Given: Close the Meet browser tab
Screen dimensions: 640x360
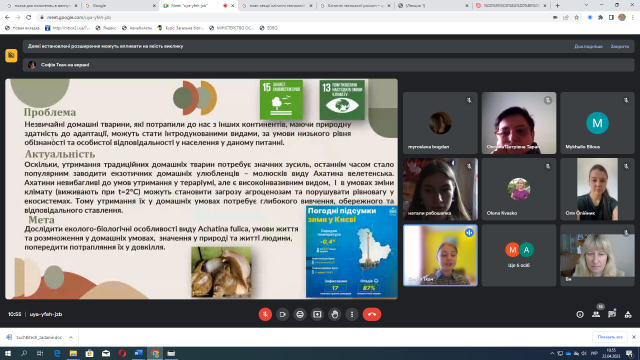Looking at the screenshot, I should click(233, 6).
